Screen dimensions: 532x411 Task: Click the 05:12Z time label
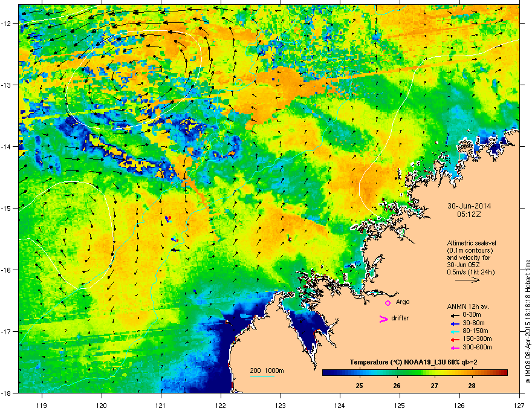pos(469,215)
